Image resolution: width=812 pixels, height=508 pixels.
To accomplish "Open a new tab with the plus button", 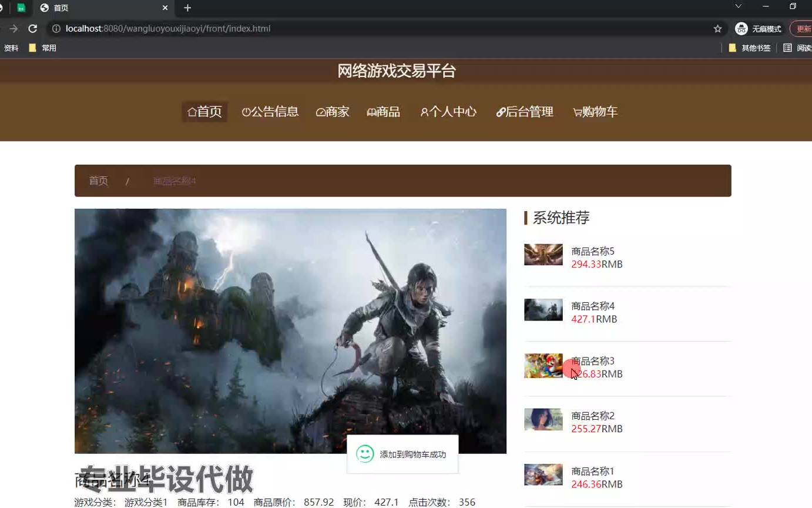I will pos(187,8).
